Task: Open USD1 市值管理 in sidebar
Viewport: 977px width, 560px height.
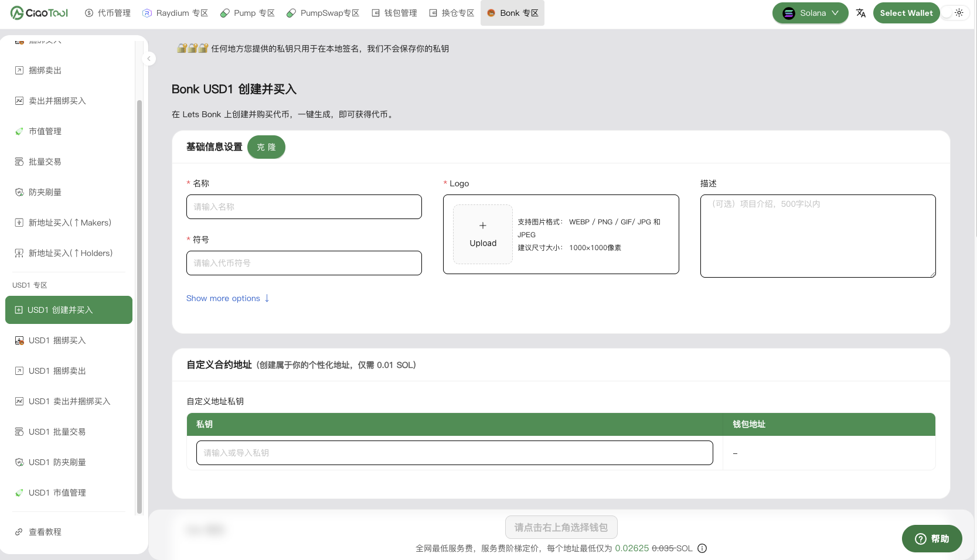Action: [x=57, y=493]
